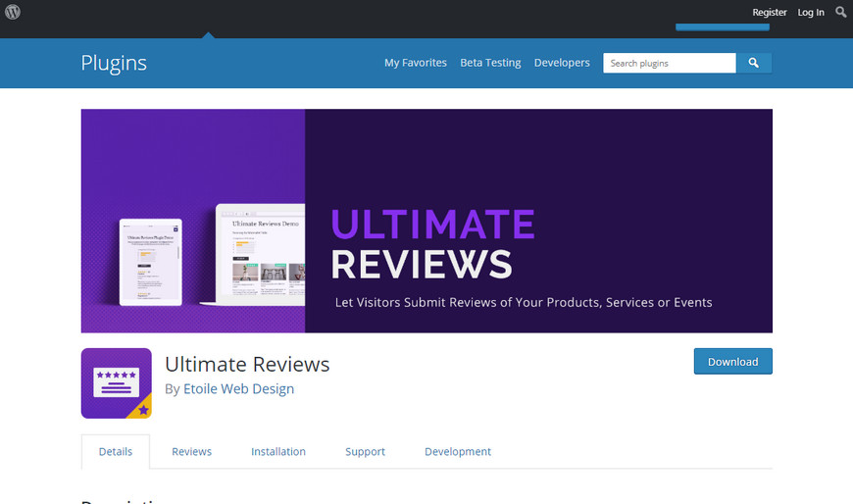Open Beta Testing menu item
Image resolution: width=853 pixels, height=504 pixels.
[490, 63]
